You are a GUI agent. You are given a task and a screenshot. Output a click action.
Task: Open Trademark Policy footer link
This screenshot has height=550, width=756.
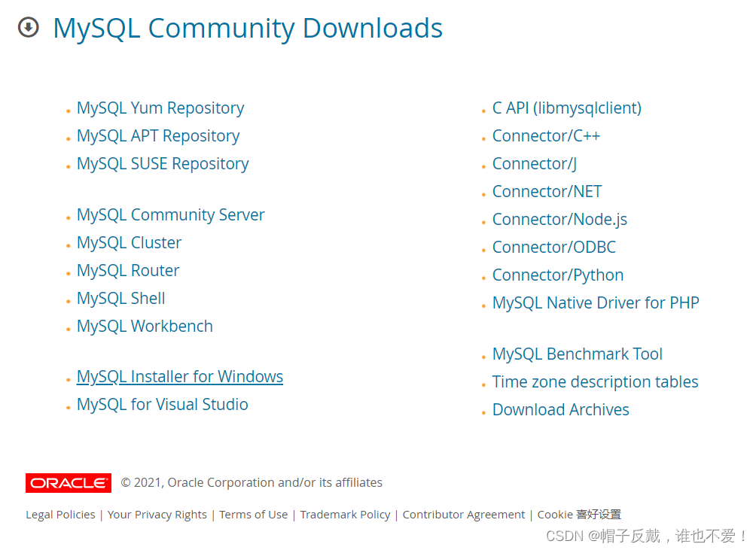pos(345,515)
